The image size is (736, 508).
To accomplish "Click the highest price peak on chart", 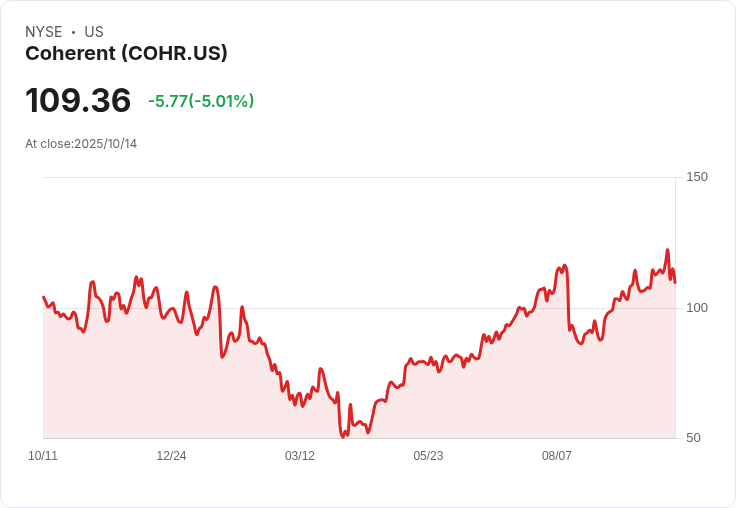I will point(667,250).
